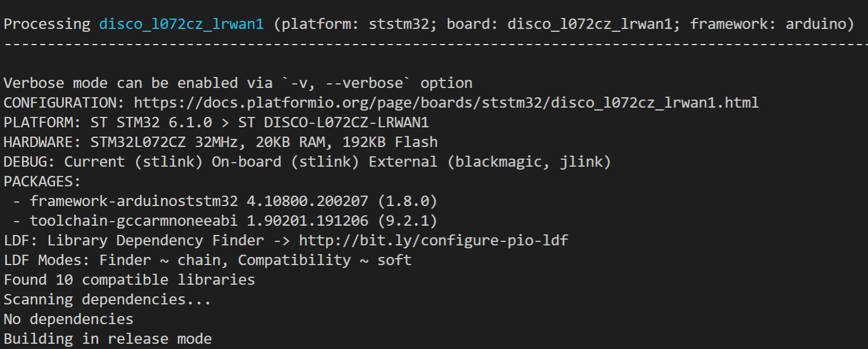This screenshot has height=349, width=868.
Task: Click the dashed separator line
Action: [x=434, y=44]
